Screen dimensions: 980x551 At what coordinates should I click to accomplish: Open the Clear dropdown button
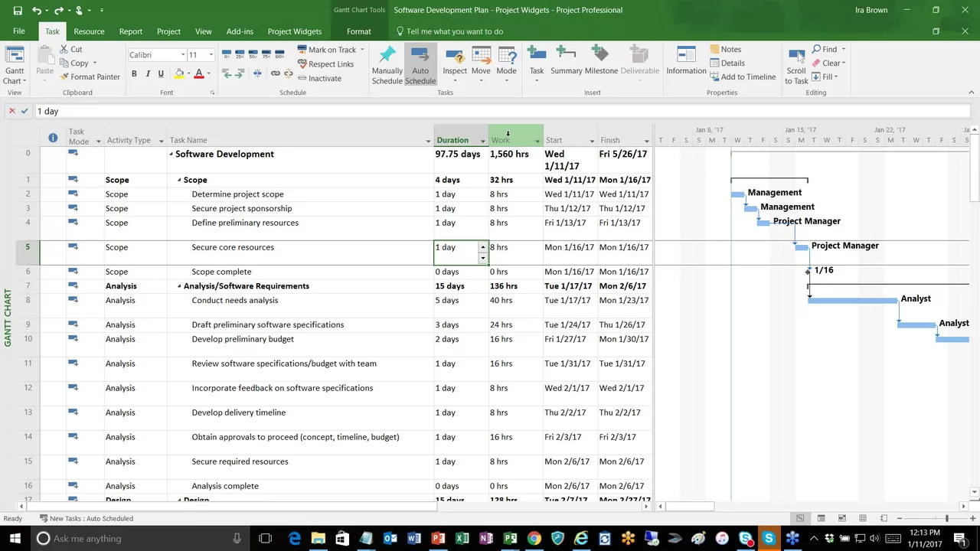828,63
